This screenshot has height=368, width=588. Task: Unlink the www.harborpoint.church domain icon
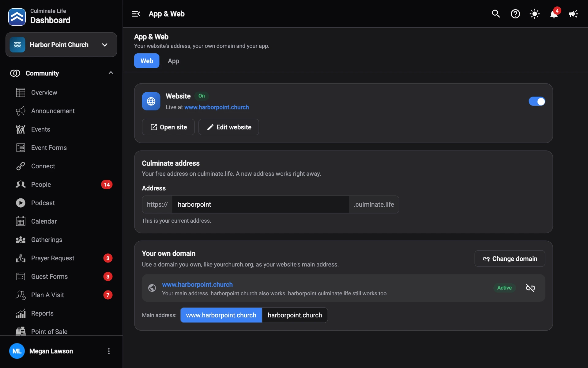click(530, 288)
